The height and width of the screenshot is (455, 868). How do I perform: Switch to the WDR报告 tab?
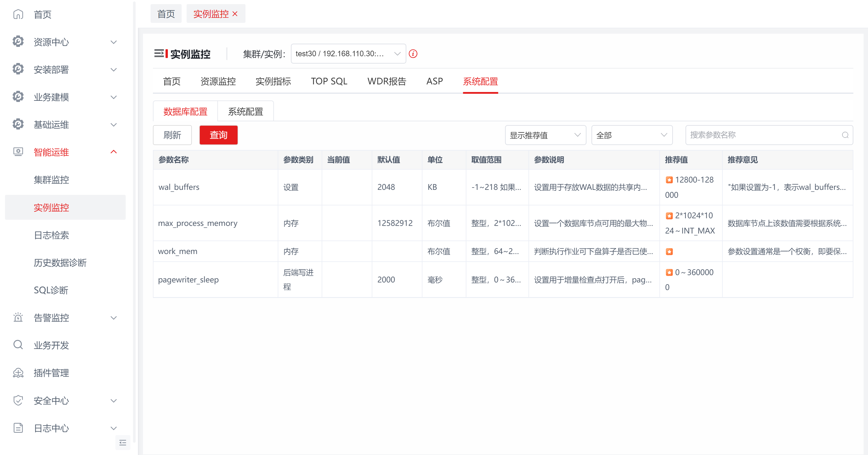386,81
